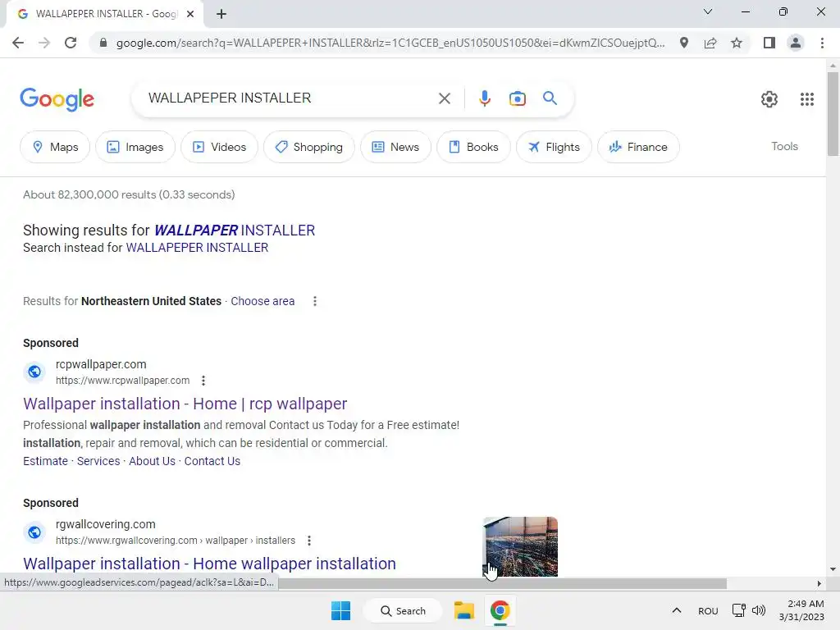This screenshot has height=630, width=840.
Task: Filter results by Videos
Action: click(x=219, y=147)
